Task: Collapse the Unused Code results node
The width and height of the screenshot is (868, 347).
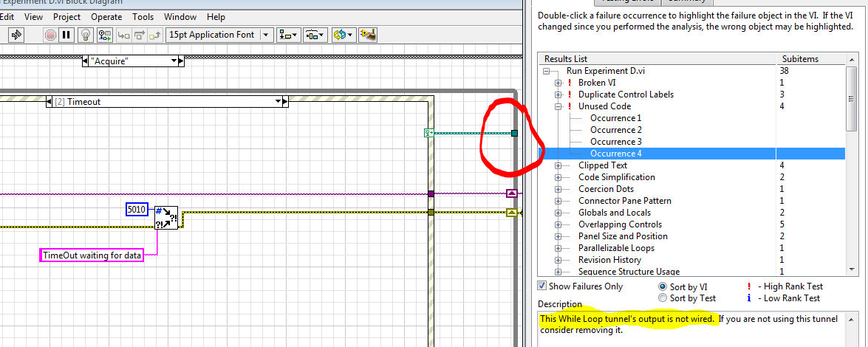Action: coord(559,106)
